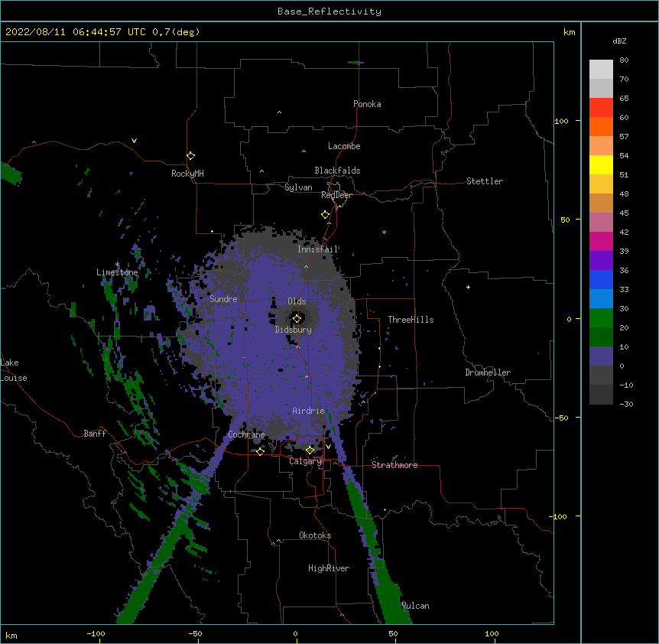This screenshot has width=659, height=644.
Task: Click the Limestone label
Action: coord(117,272)
